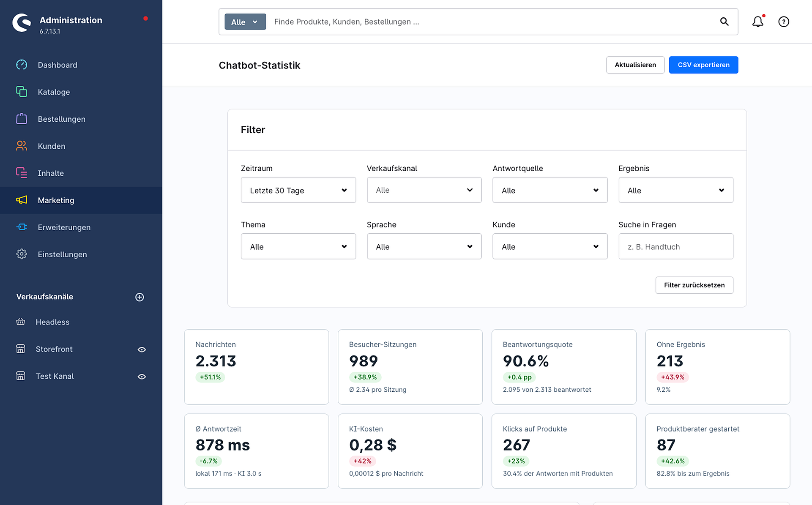
Task: Click the Storefront shop icon
Action: [20, 349]
